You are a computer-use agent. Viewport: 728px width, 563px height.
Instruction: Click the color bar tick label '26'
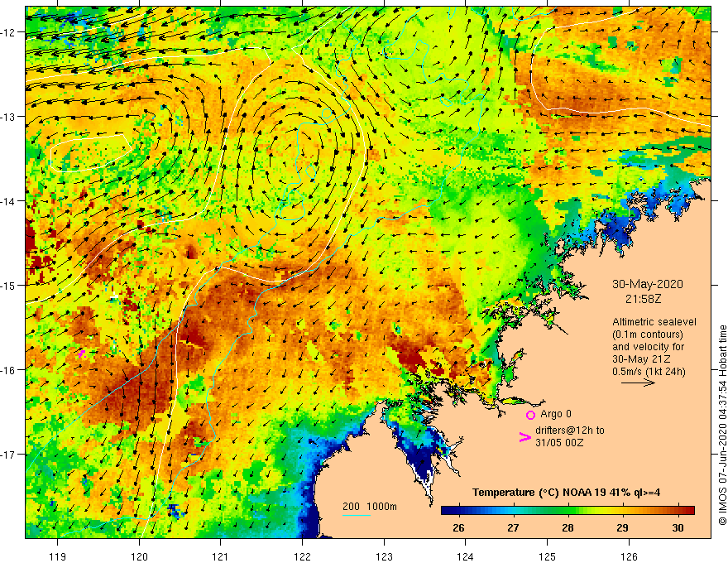(x=458, y=527)
